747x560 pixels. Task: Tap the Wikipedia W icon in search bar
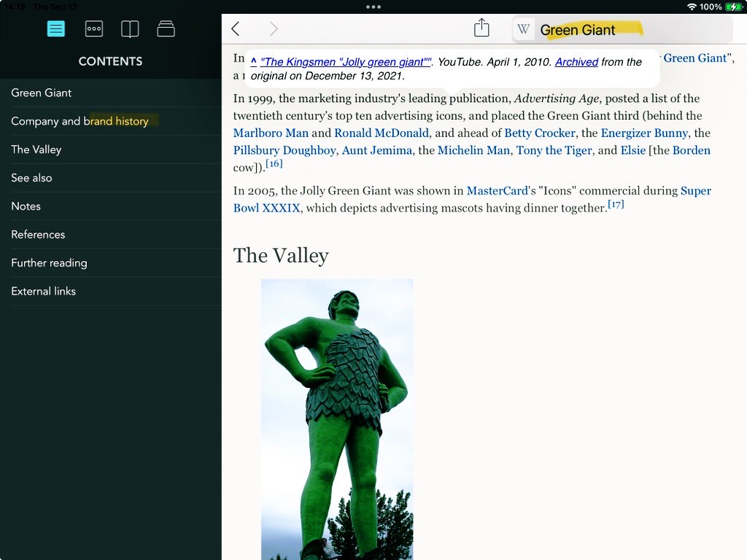[x=523, y=30]
